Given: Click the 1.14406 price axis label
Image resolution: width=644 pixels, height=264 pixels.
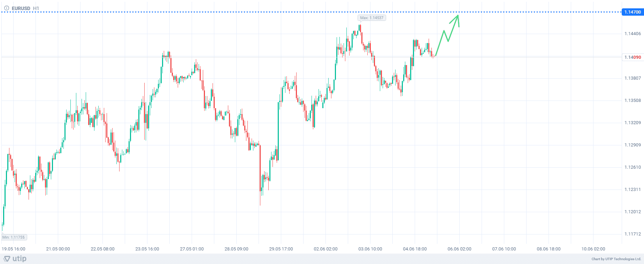Looking at the screenshot, I should tap(632, 34).
